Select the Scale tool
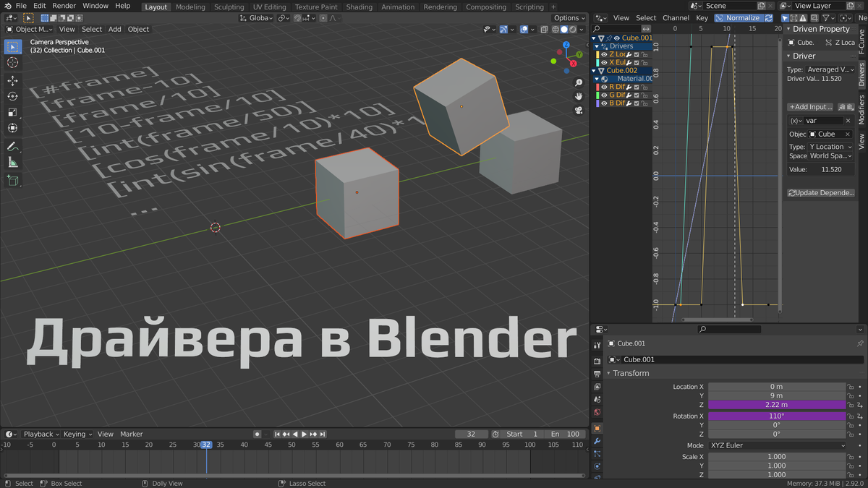Viewport: 868px width, 488px height. [12, 112]
